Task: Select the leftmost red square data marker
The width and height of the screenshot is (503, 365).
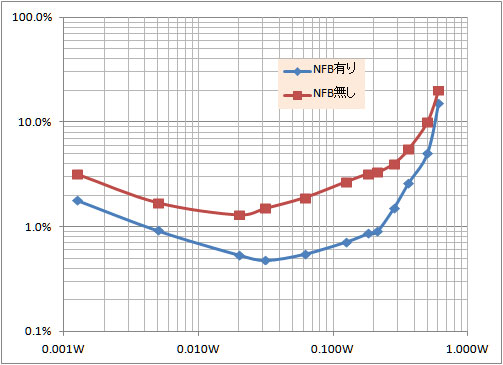Action: (77, 174)
